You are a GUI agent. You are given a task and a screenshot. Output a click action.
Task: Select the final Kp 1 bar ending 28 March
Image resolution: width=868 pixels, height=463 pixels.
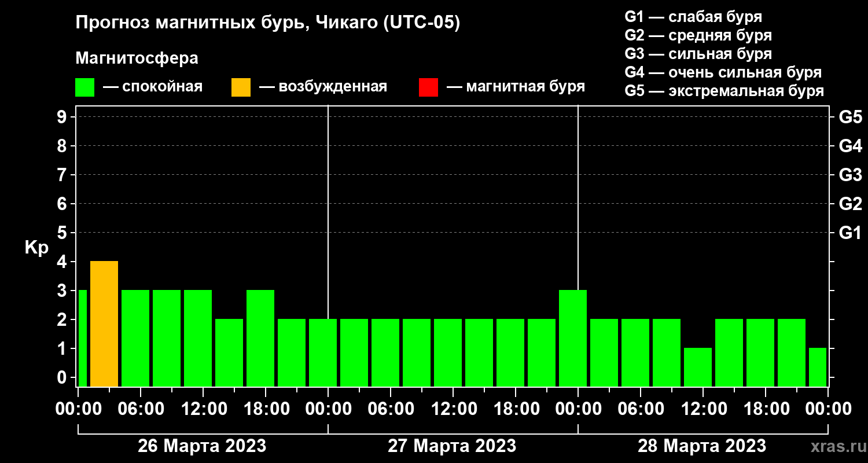click(x=818, y=367)
